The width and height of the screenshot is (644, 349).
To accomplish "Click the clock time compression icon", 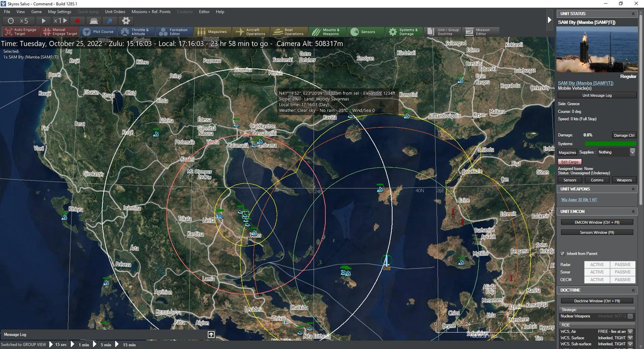I will [x=11, y=20].
